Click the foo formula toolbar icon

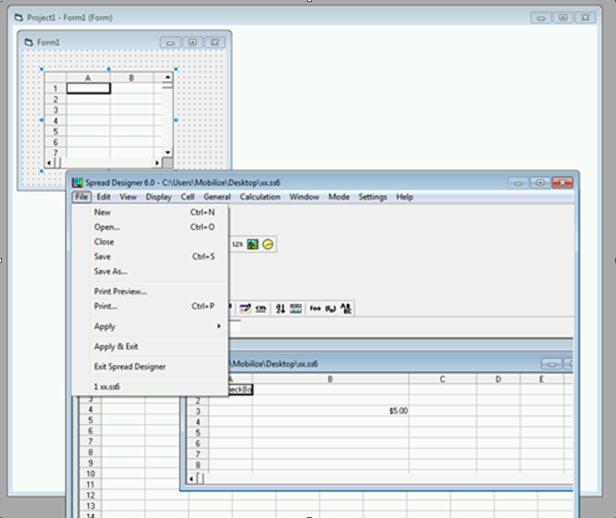point(315,309)
